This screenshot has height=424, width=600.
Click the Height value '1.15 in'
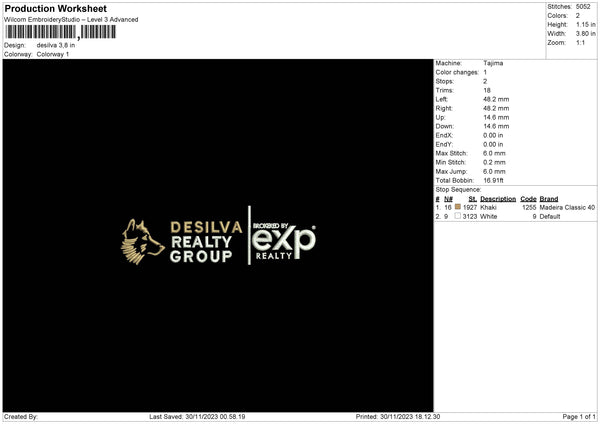(586, 24)
